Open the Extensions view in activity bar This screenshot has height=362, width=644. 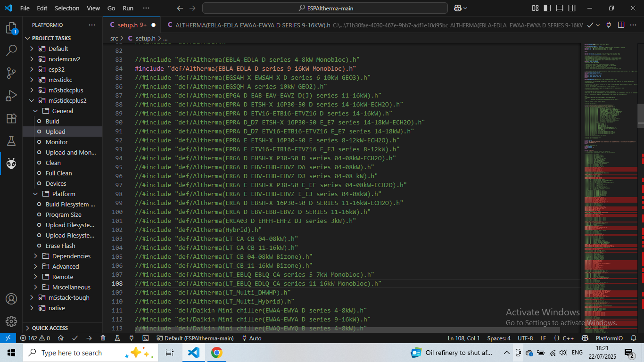(x=11, y=118)
